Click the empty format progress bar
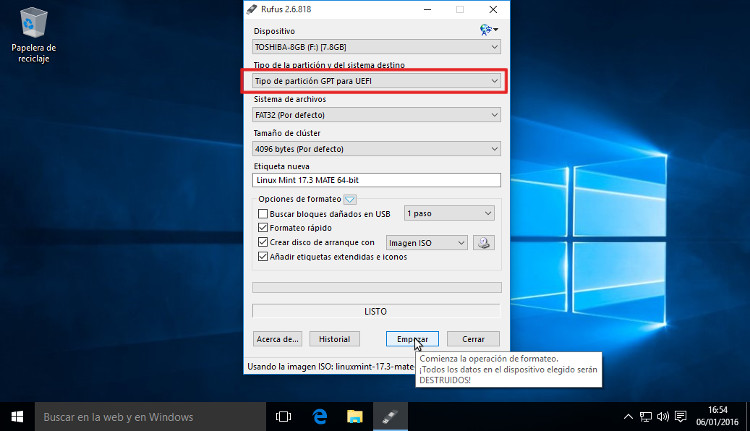Viewport: 750px width, 431px height. 377,287
